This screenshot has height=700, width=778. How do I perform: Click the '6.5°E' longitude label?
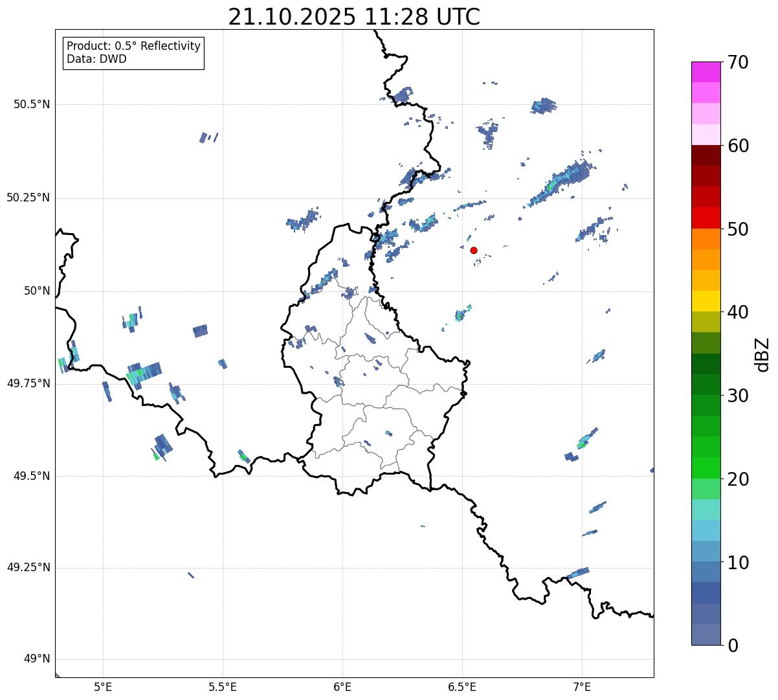(462, 687)
